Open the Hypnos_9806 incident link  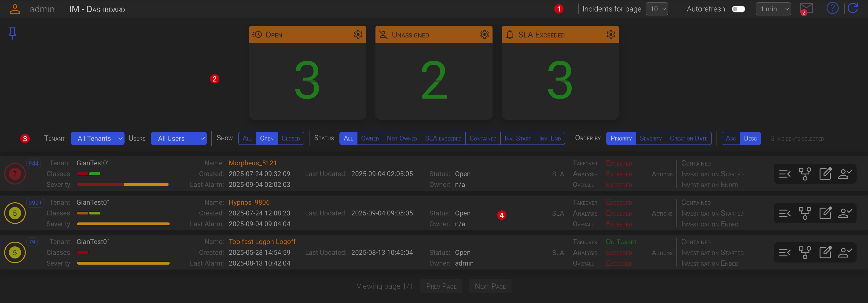click(x=249, y=203)
